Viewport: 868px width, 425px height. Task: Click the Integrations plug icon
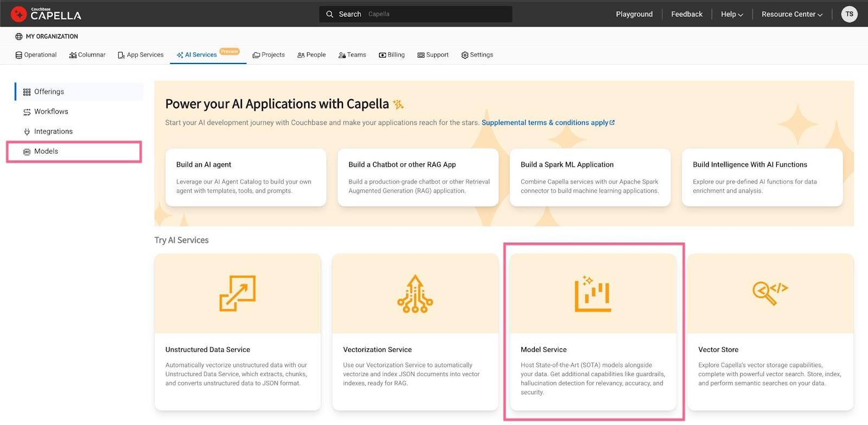[x=27, y=132]
